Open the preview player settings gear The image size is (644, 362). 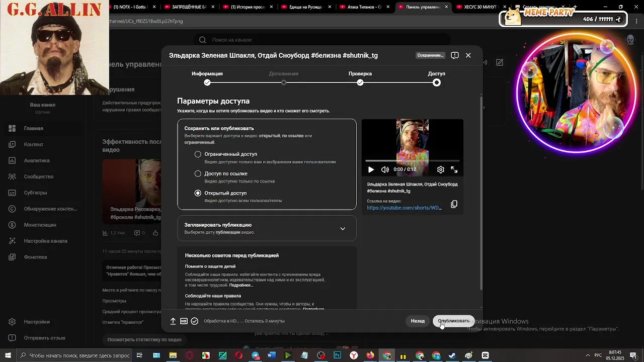(441, 170)
